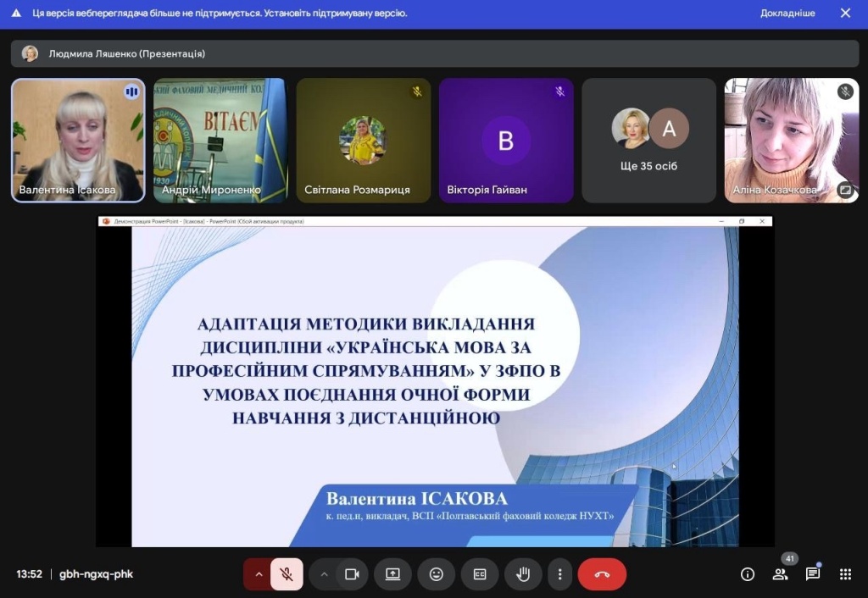Show the participants list panel
The width and height of the screenshot is (868, 598).
coord(780,574)
